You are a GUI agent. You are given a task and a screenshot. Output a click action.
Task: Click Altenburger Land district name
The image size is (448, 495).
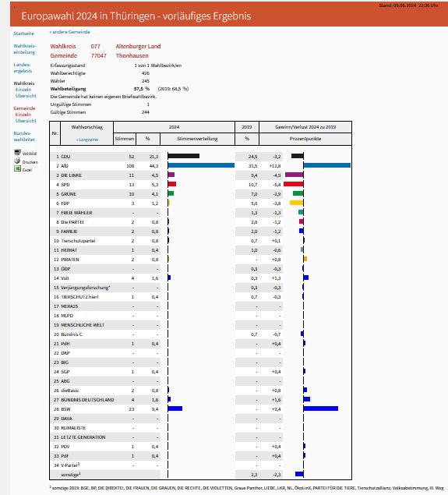click(138, 47)
